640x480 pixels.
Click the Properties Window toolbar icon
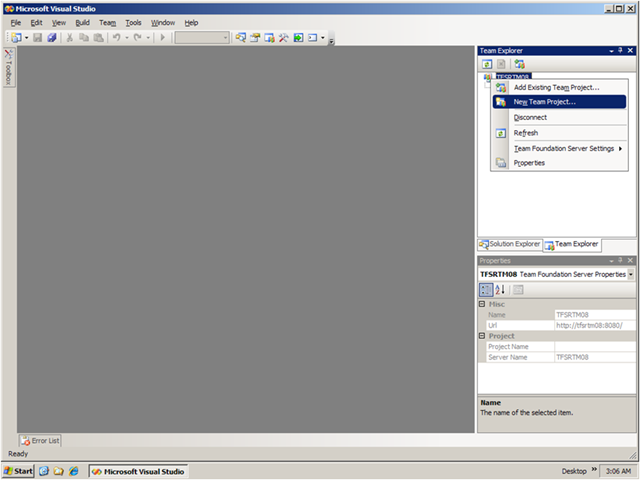pyautogui.click(x=255, y=38)
